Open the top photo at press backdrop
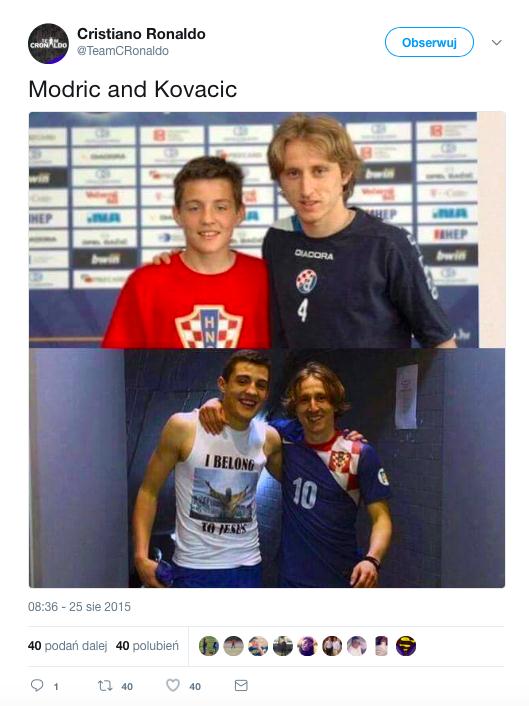This screenshot has width=529, height=706. click(x=267, y=230)
